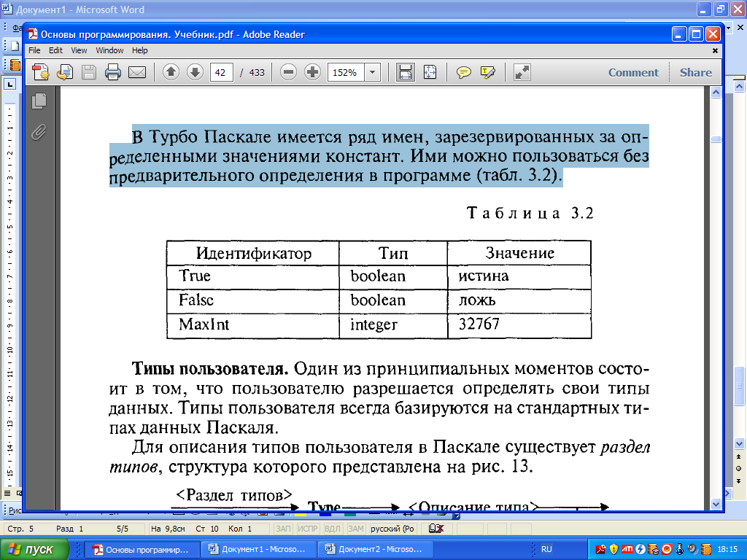Switch to Документ2 taskbar button
Viewport: 747px width, 560px height.
tap(374, 549)
